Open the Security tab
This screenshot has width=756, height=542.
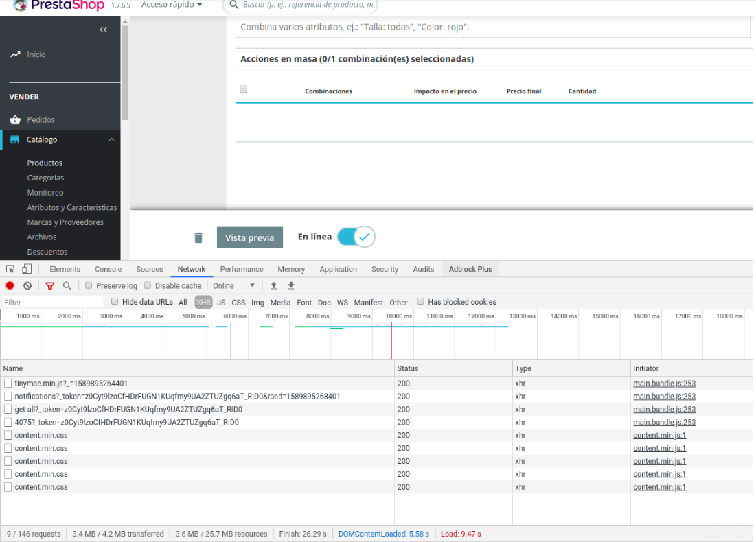click(385, 270)
